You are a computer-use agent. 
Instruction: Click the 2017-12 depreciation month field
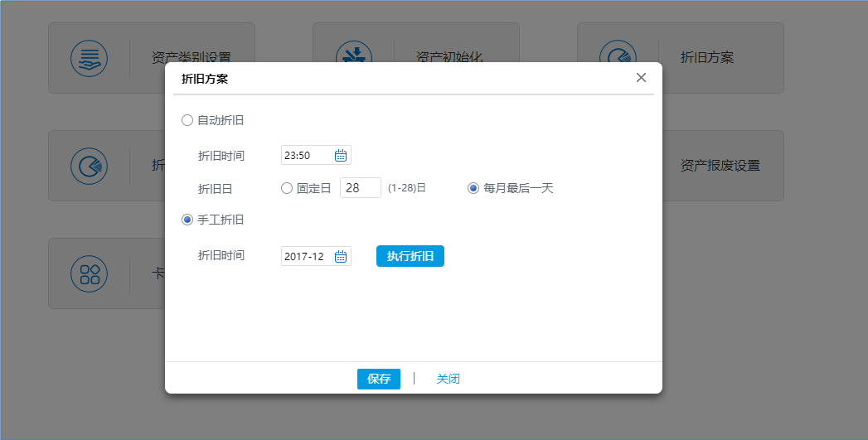307,256
